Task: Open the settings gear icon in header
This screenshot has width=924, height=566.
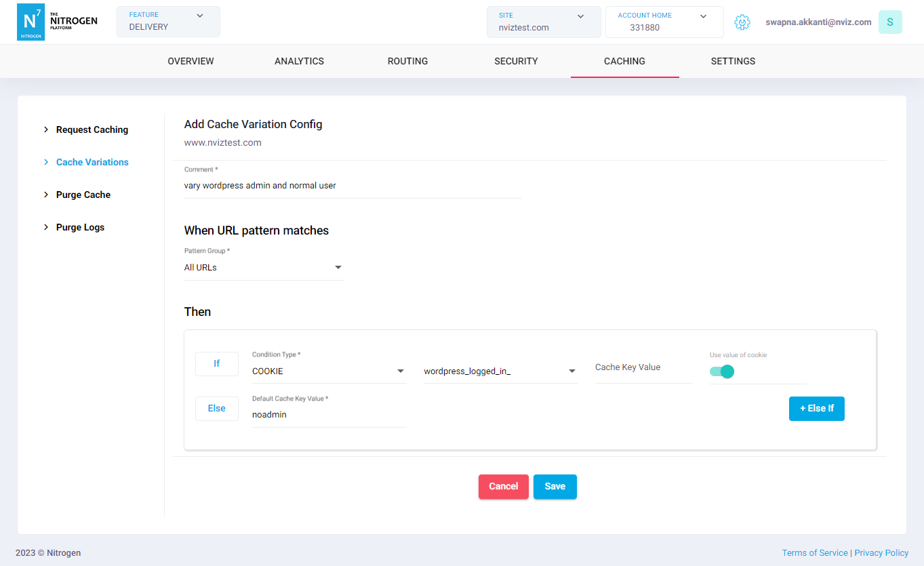Action: click(742, 22)
